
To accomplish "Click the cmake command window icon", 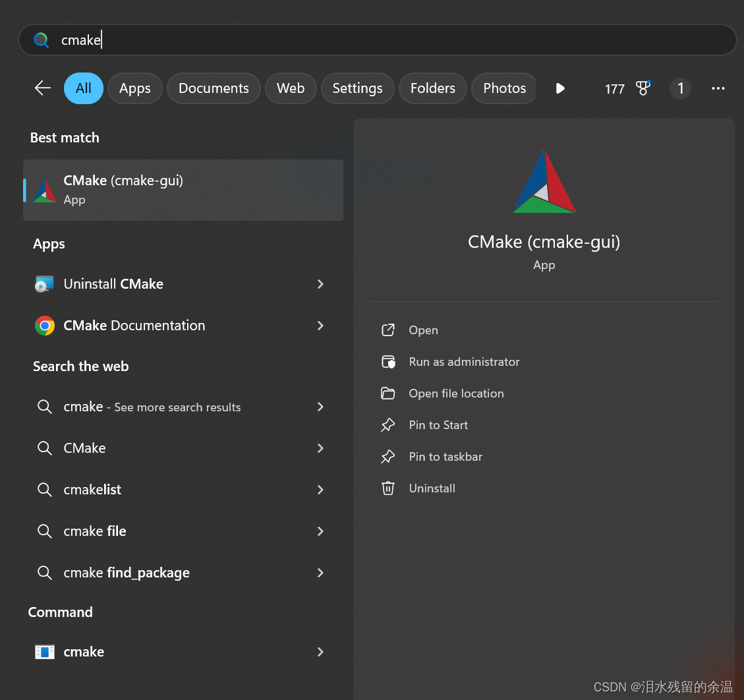I will [x=45, y=652].
